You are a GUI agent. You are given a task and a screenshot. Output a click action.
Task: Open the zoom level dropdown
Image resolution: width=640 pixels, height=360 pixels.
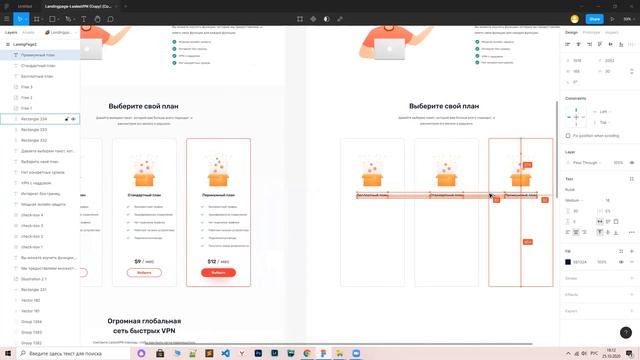[x=628, y=19]
